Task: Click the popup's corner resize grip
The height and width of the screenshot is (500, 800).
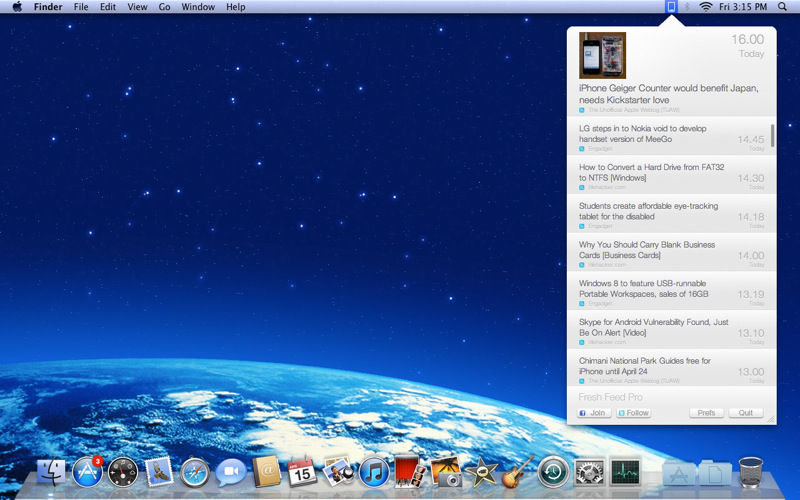Action: click(771, 419)
